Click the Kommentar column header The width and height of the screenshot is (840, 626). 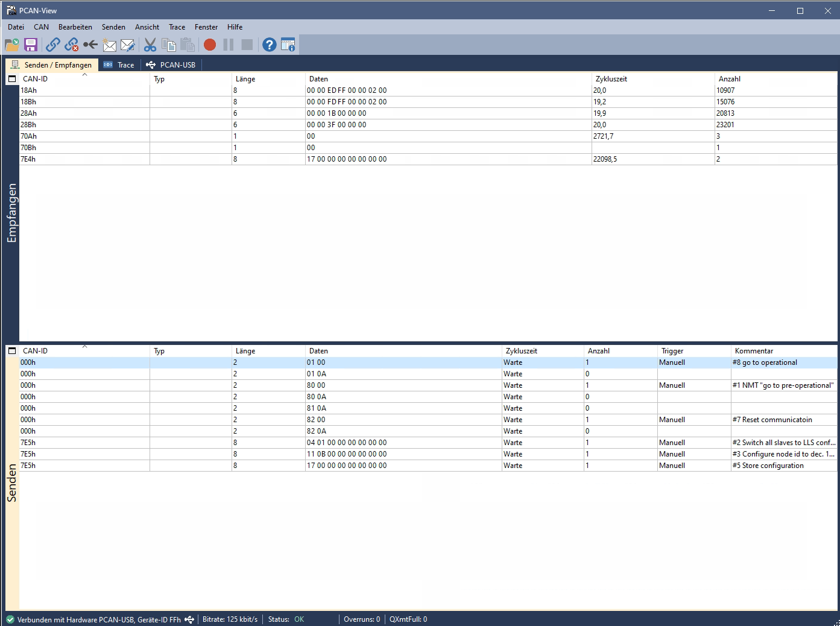(754, 351)
